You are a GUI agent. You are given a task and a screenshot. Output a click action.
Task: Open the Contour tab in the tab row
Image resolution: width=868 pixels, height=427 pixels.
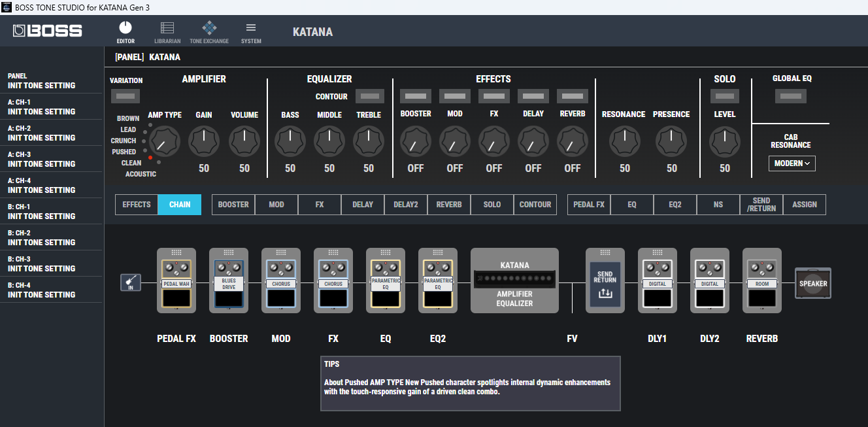[535, 205]
